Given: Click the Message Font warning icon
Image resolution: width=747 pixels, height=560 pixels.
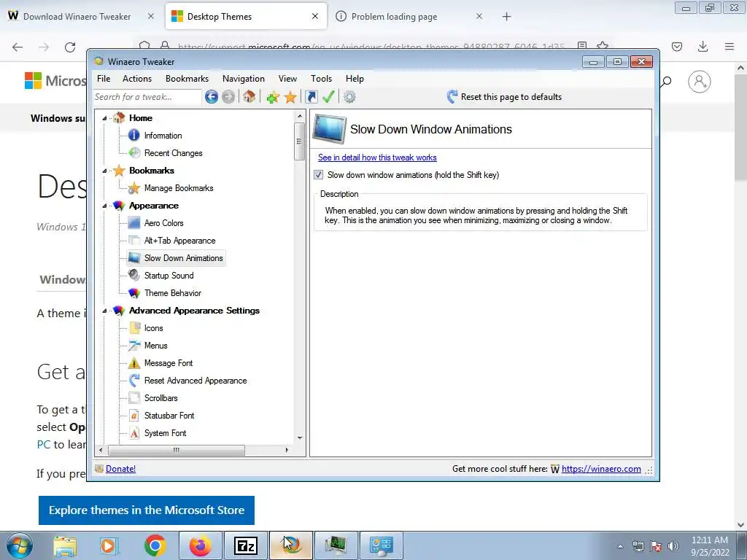Looking at the screenshot, I should (x=134, y=363).
